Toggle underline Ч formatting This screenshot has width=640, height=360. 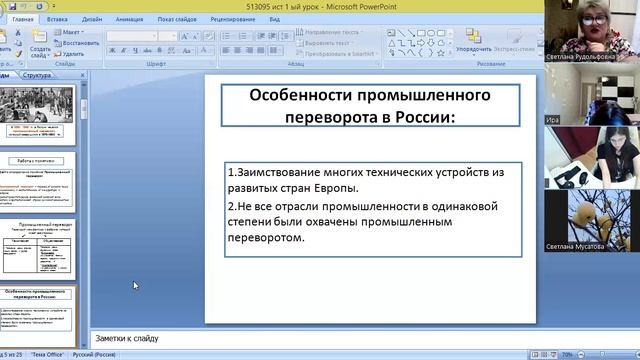[136, 51]
